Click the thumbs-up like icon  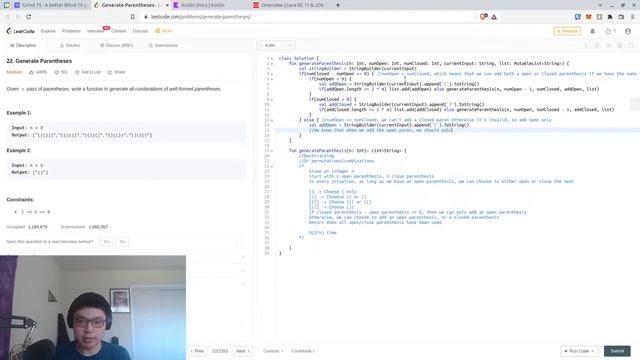[x=31, y=72]
